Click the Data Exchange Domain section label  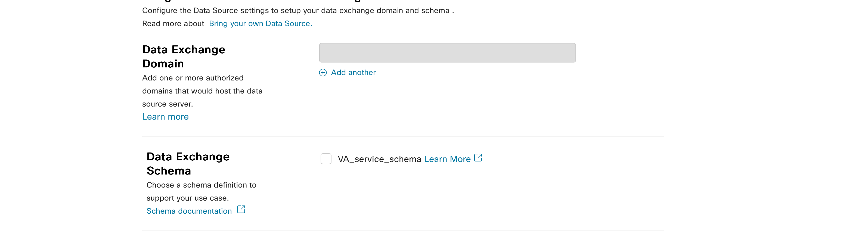pyautogui.click(x=184, y=56)
